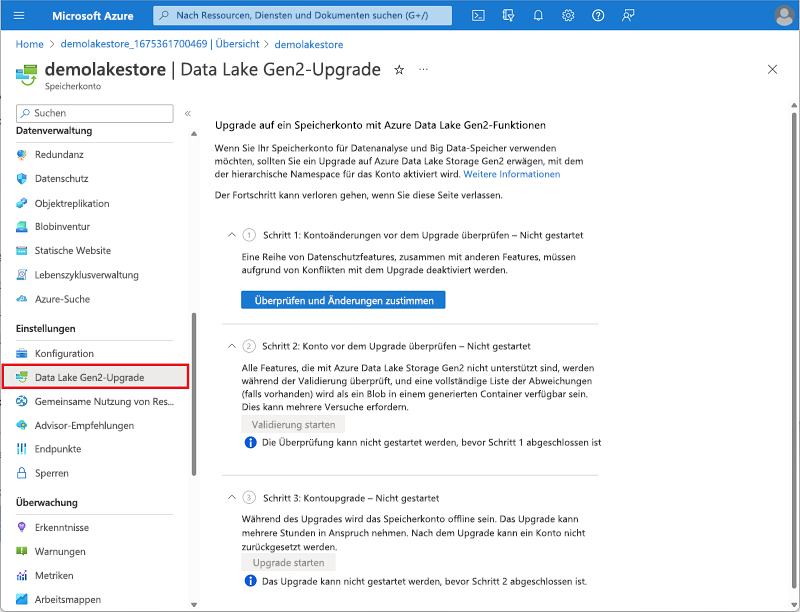Open the notifications bell

click(x=537, y=15)
